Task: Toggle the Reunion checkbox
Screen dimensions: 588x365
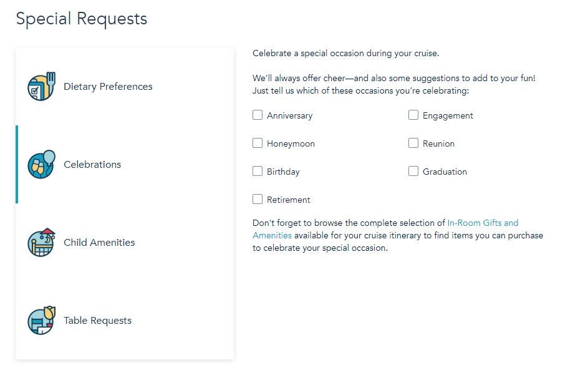Action: click(x=413, y=143)
